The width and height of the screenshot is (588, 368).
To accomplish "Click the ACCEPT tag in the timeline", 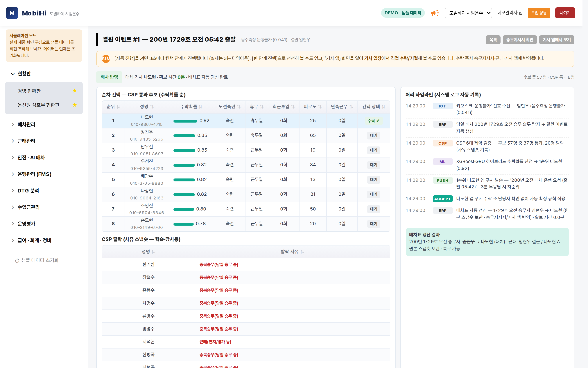I will 442,199.
